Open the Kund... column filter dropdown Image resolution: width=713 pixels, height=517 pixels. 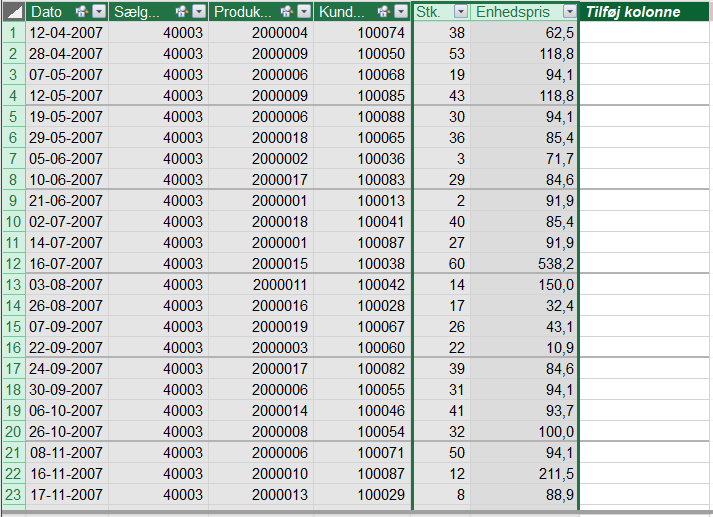point(401,12)
